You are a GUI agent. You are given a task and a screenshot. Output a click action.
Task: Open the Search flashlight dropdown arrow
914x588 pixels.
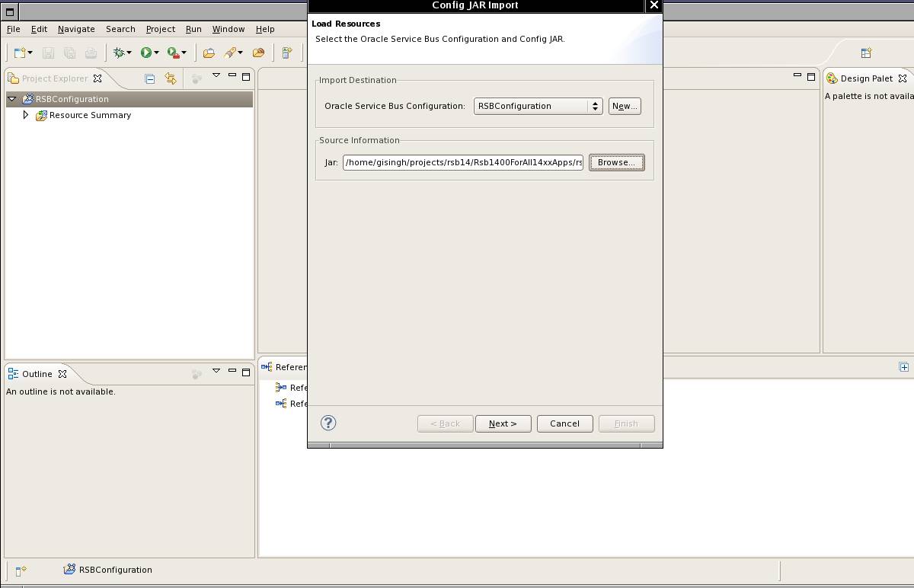pyautogui.click(x=240, y=53)
